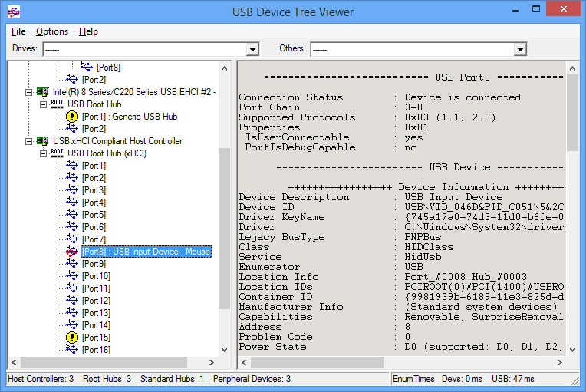The image size is (586, 392).
Task: Open the Others dropdown list
Action: click(x=520, y=49)
